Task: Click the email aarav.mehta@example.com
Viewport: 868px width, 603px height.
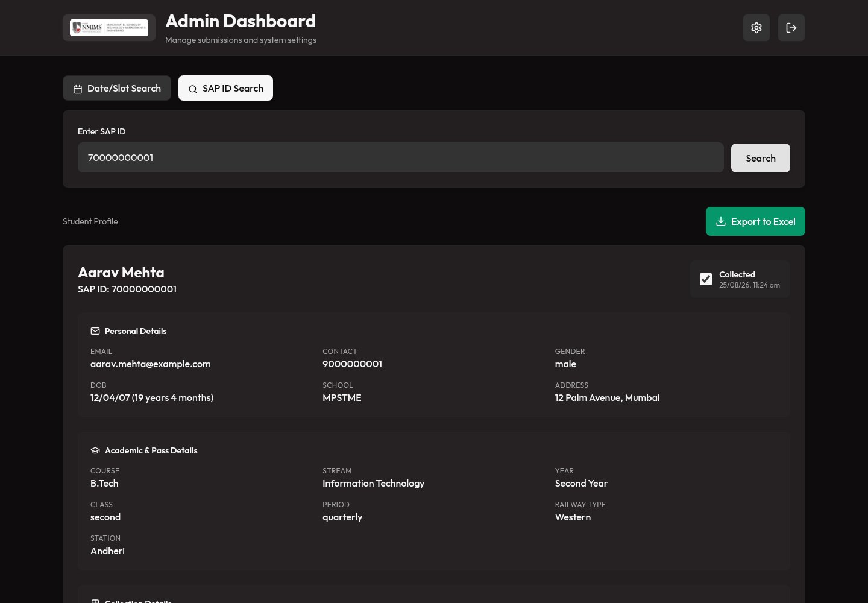Action: coord(151,364)
